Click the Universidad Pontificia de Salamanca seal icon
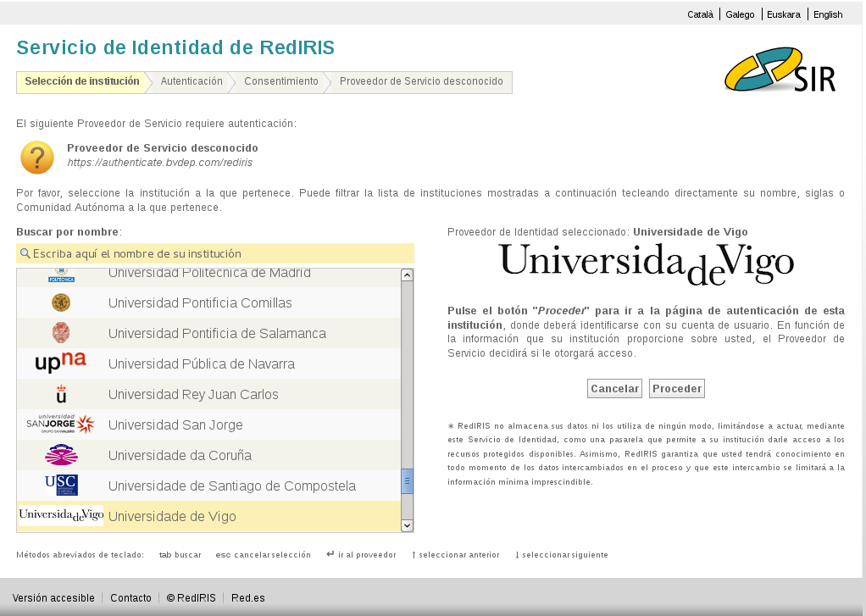This screenshot has width=866, height=616. pos(61,333)
